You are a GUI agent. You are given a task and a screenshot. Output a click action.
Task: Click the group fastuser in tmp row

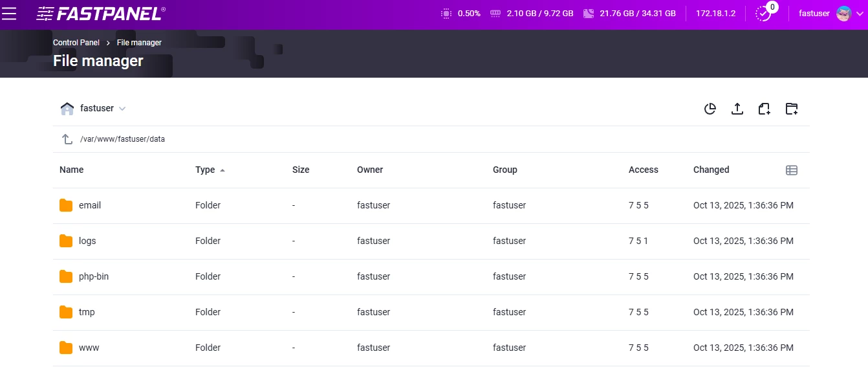coord(510,312)
